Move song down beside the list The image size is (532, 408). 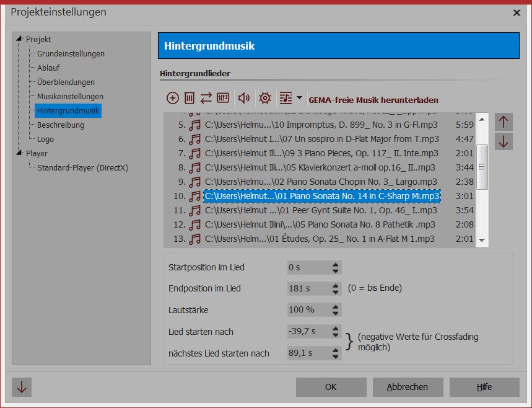(x=504, y=141)
